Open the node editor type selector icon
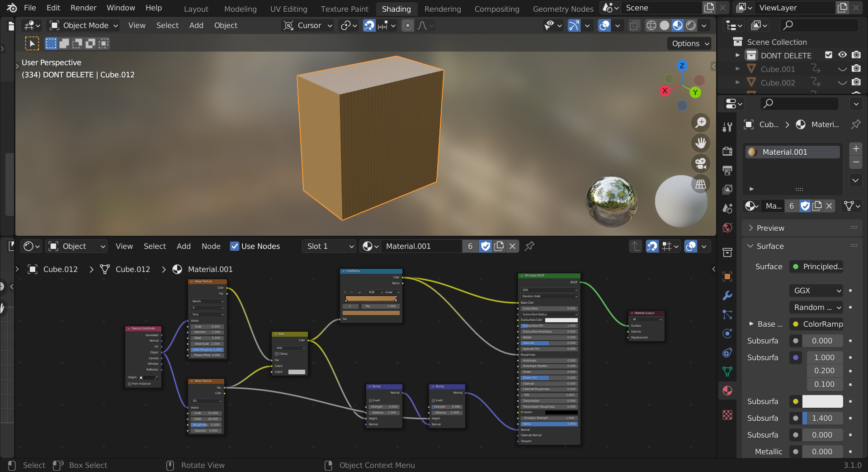The width and height of the screenshot is (868, 472). click(x=32, y=246)
